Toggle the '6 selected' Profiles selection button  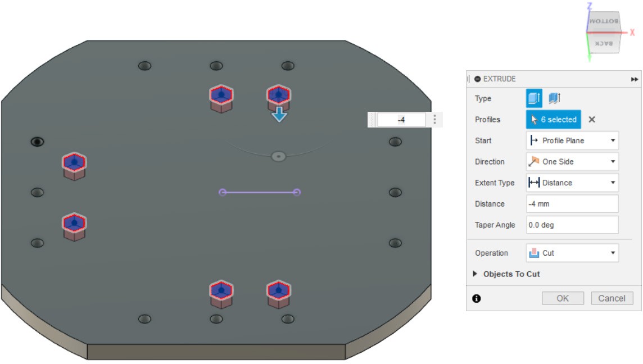(553, 120)
